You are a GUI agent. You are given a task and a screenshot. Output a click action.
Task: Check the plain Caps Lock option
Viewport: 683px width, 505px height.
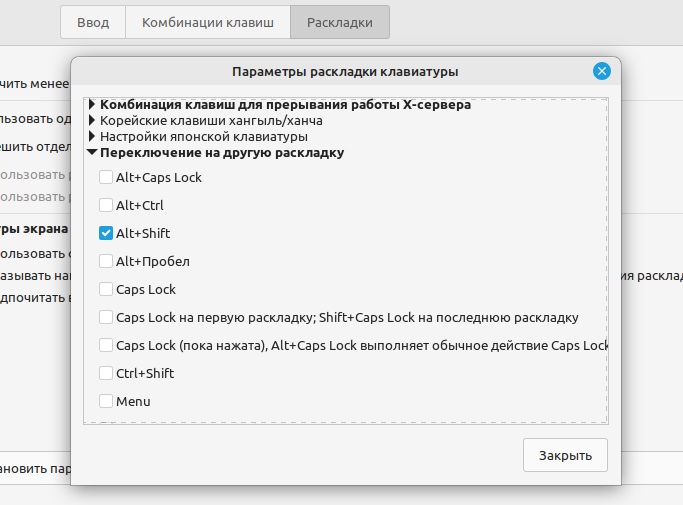click(106, 289)
